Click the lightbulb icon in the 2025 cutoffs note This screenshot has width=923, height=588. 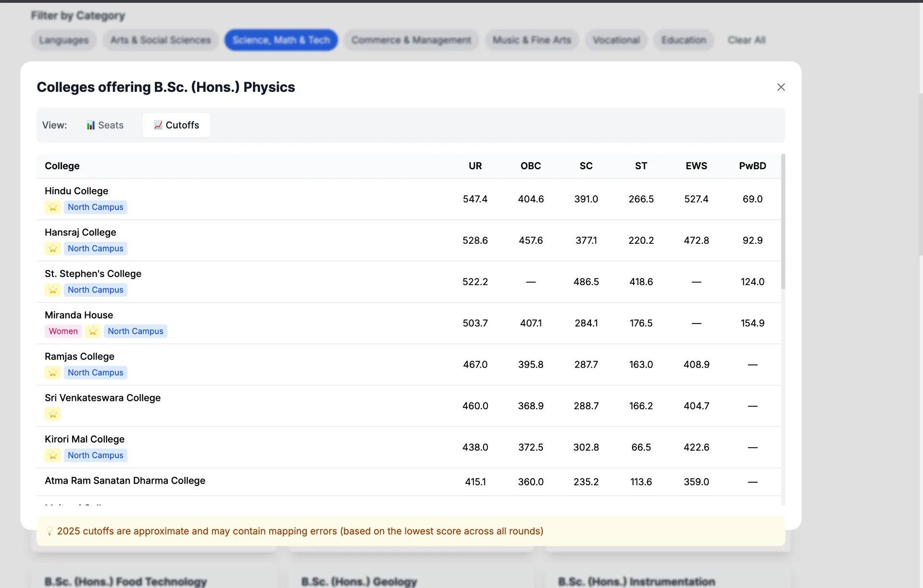click(x=49, y=531)
